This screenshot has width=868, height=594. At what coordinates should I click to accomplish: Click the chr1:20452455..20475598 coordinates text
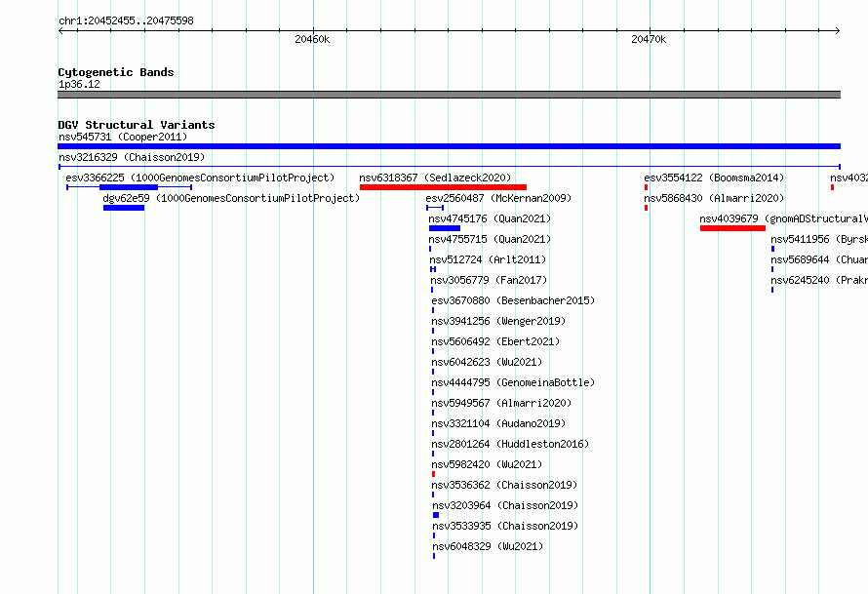point(126,20)
